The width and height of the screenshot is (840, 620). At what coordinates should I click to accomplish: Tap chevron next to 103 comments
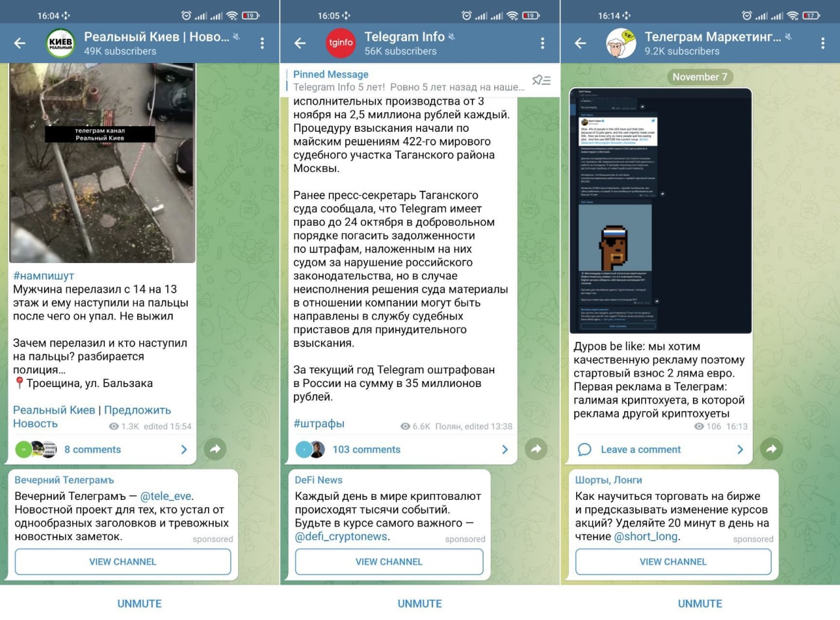505,449
